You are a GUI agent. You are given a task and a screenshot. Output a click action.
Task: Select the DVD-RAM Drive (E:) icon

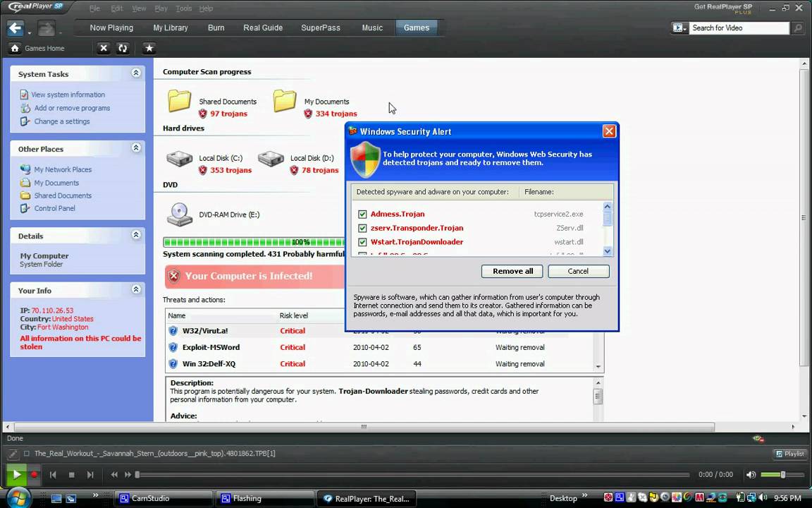click(x=180, y=214)
